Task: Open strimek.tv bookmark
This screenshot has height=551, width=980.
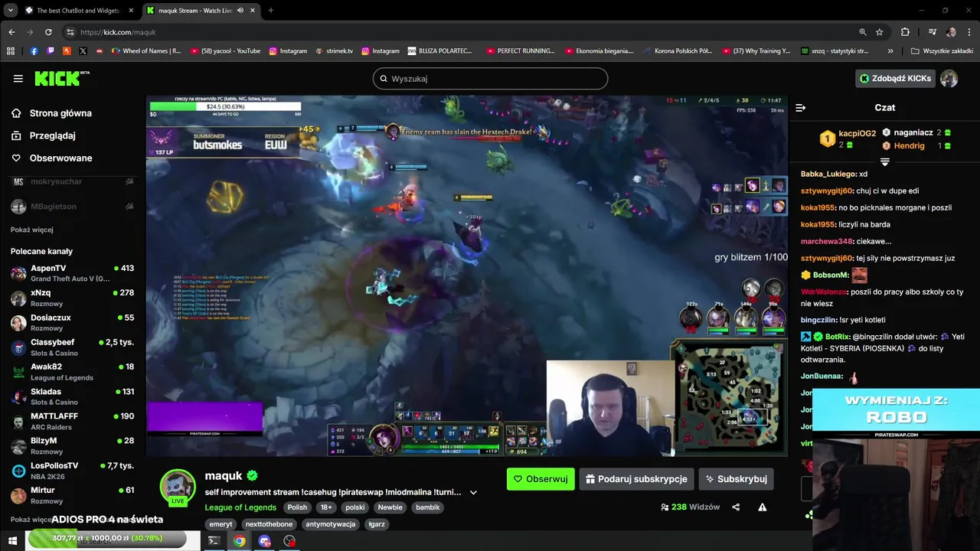Action: point(335,51)
